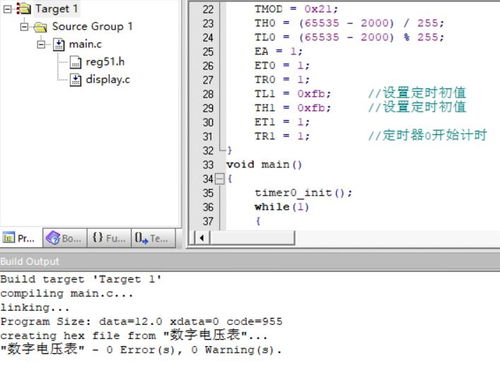Viewport: 500px width, 366px height.
Task: Collapse the main.c tree node
Action: pos(41,44)
